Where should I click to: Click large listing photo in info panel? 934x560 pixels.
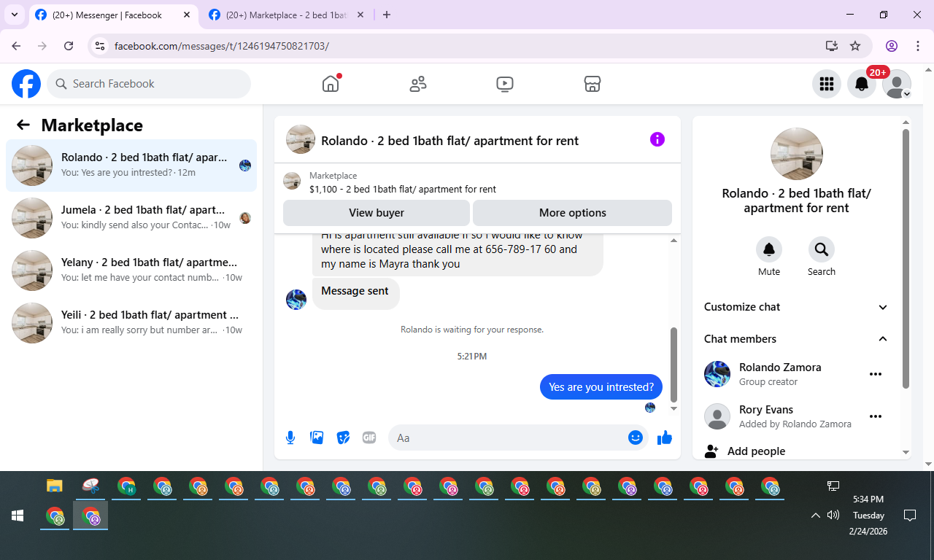(797, 154)
